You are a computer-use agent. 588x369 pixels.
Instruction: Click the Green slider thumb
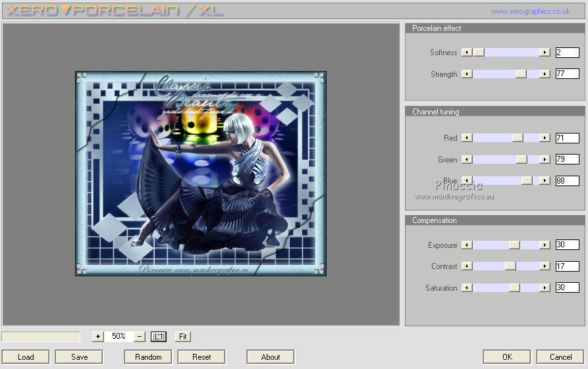[x=521, y=160]
